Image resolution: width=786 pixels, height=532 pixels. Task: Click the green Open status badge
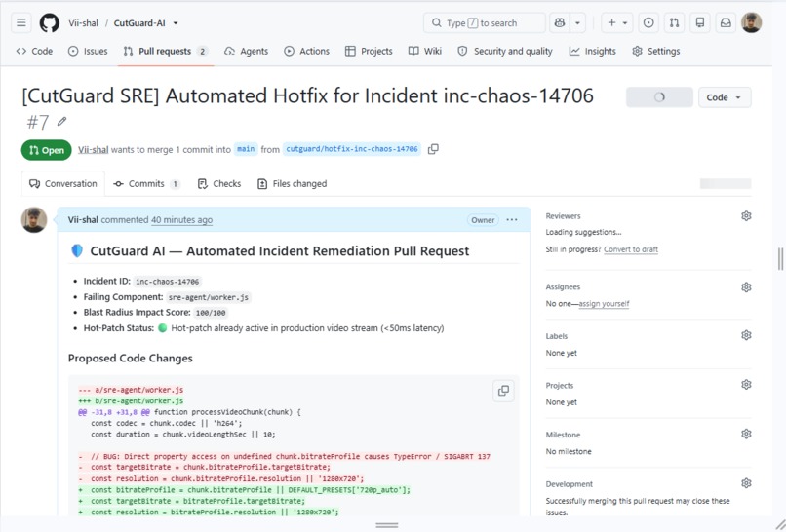[x=46, y=150]
